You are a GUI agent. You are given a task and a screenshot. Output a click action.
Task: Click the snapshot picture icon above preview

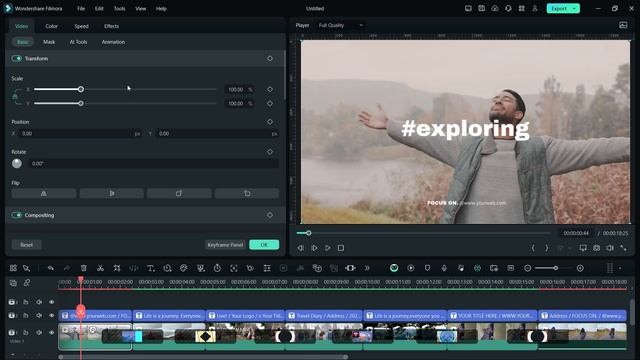click(x=623, y=25)
